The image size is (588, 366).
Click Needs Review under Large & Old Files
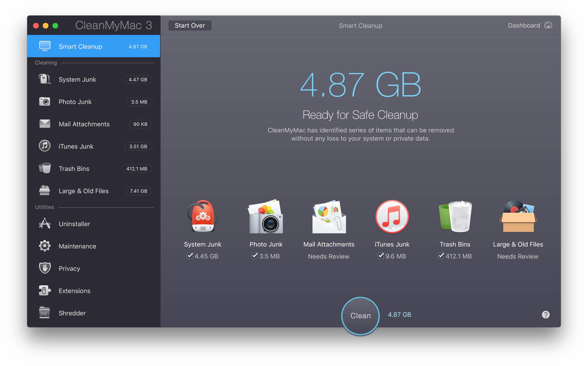518,256
